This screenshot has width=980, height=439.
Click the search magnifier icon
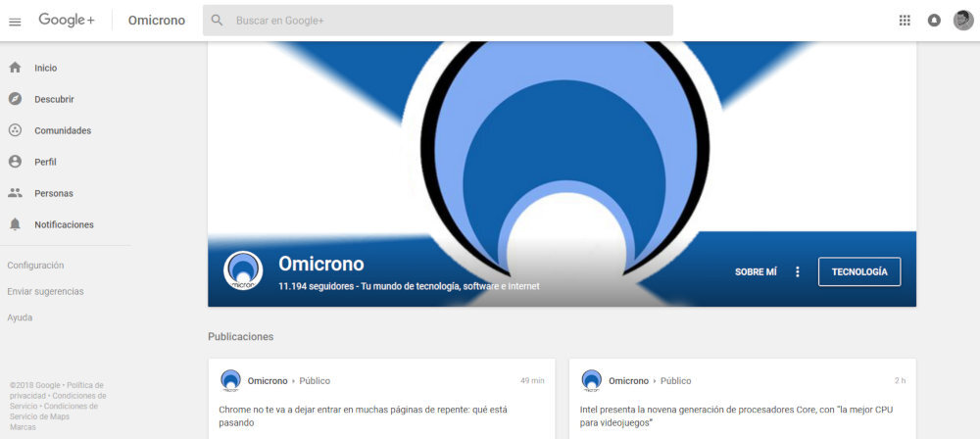217,21
